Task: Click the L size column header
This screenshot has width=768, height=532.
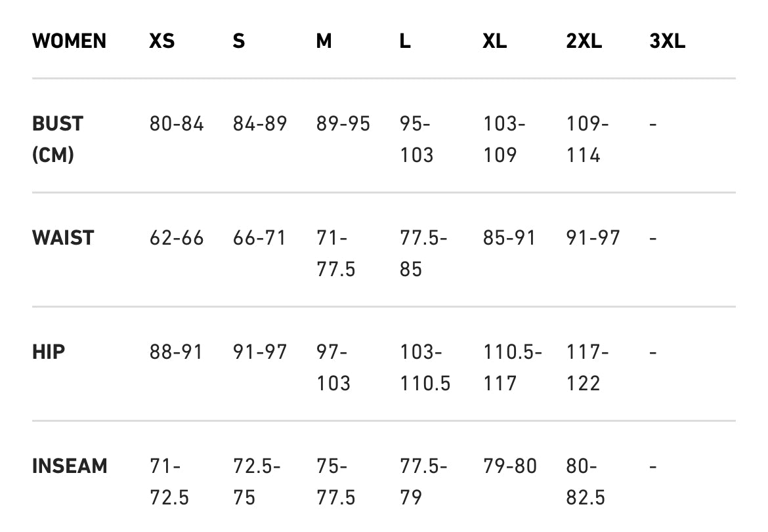Action: 405,41
